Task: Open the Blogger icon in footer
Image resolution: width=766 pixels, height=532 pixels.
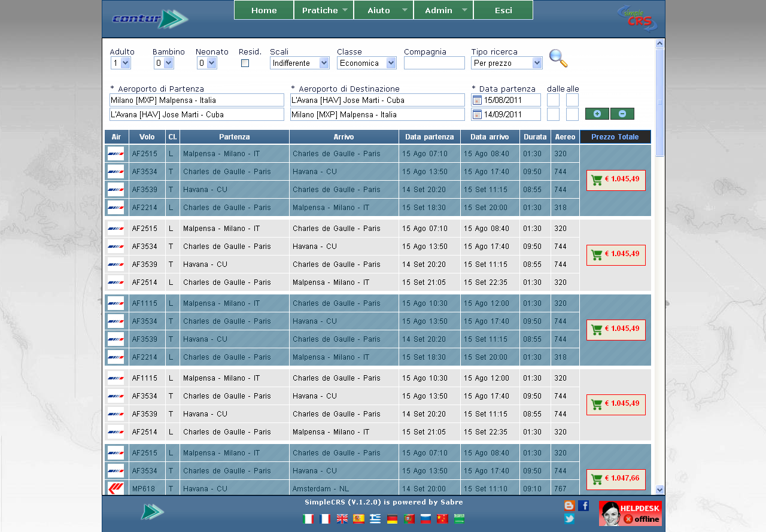Action: point(569,506)
